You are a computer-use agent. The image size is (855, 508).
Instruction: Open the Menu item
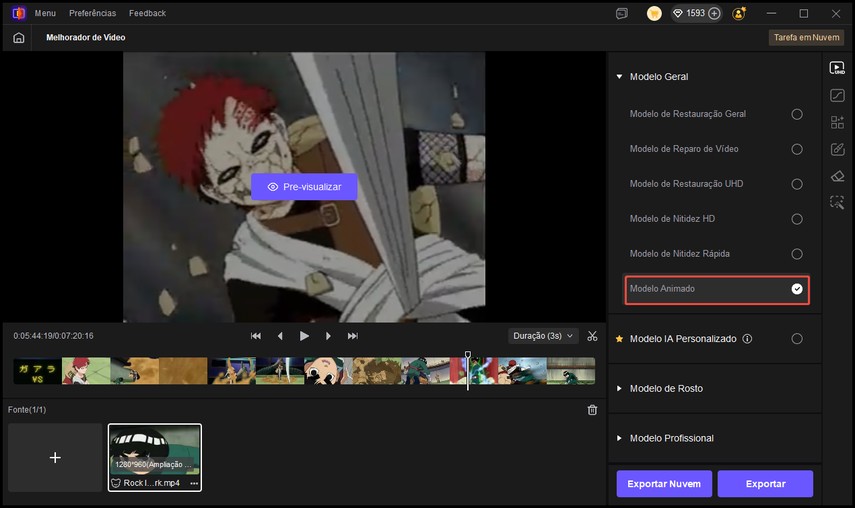pyautogui.click(x=45, y=13)
